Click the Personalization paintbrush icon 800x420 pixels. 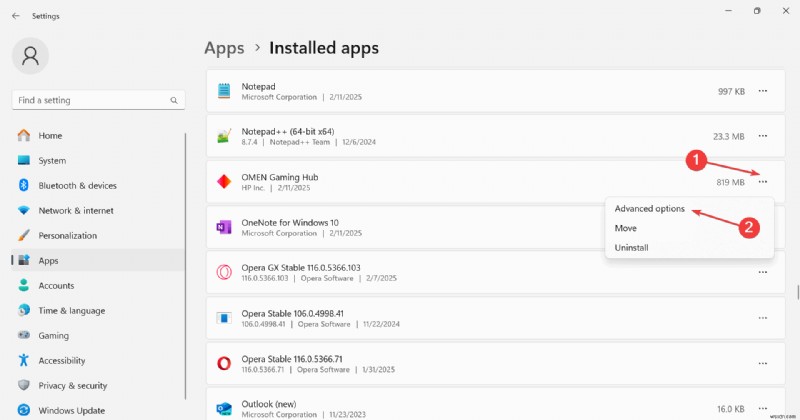click(x=24, y=235)
